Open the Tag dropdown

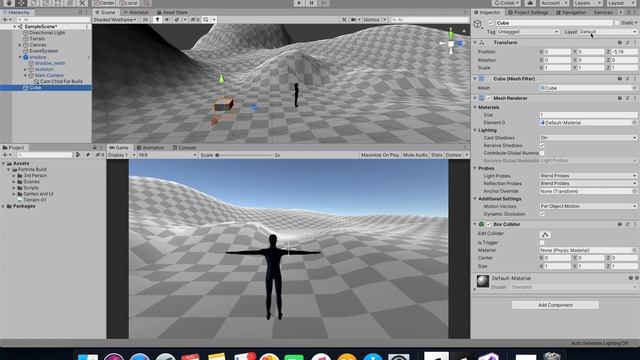point(528,32)
